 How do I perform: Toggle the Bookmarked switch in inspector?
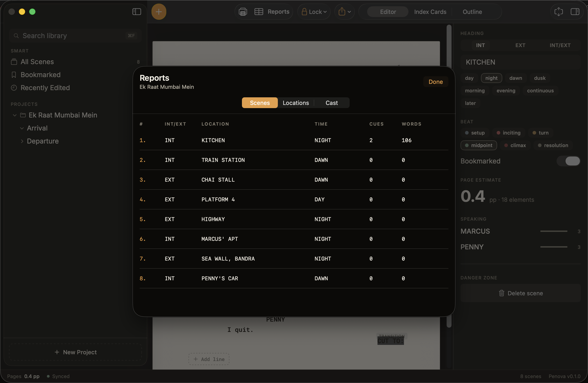click(x=568, y=161)
